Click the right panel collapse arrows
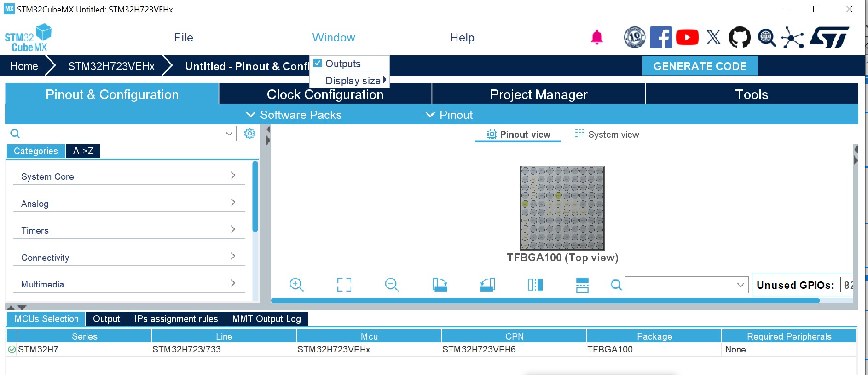The height and width of the screenshot is (375, 868). pyautogui.click(x=856, y=155)
